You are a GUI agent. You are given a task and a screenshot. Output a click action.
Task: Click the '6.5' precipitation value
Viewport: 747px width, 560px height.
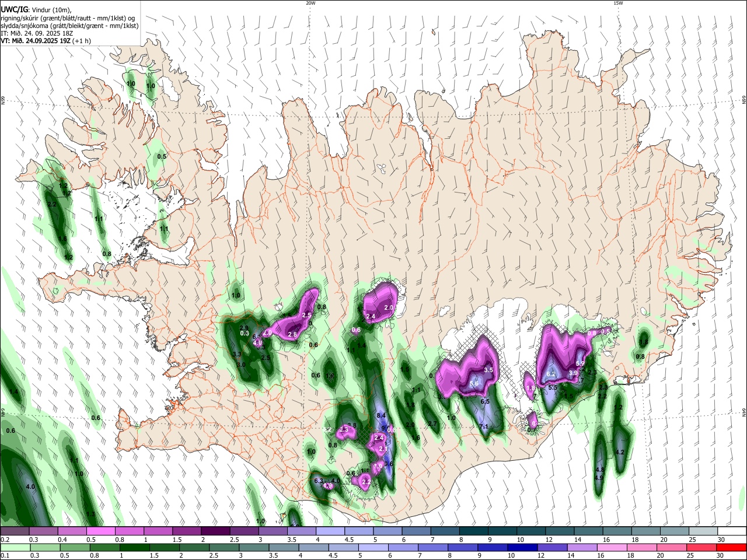485,401
